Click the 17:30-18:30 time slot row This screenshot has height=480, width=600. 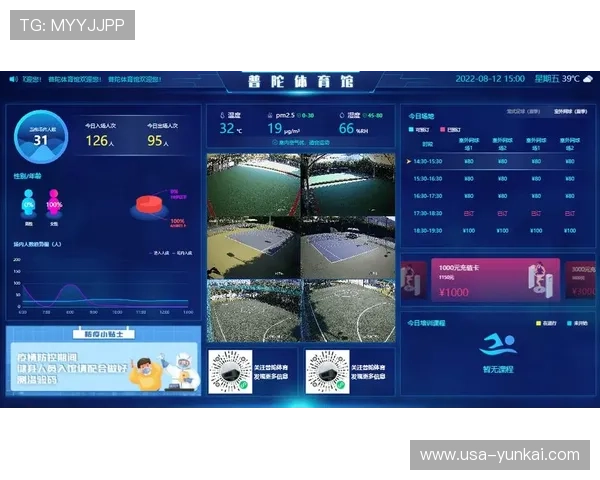click(x=496, y=213)
